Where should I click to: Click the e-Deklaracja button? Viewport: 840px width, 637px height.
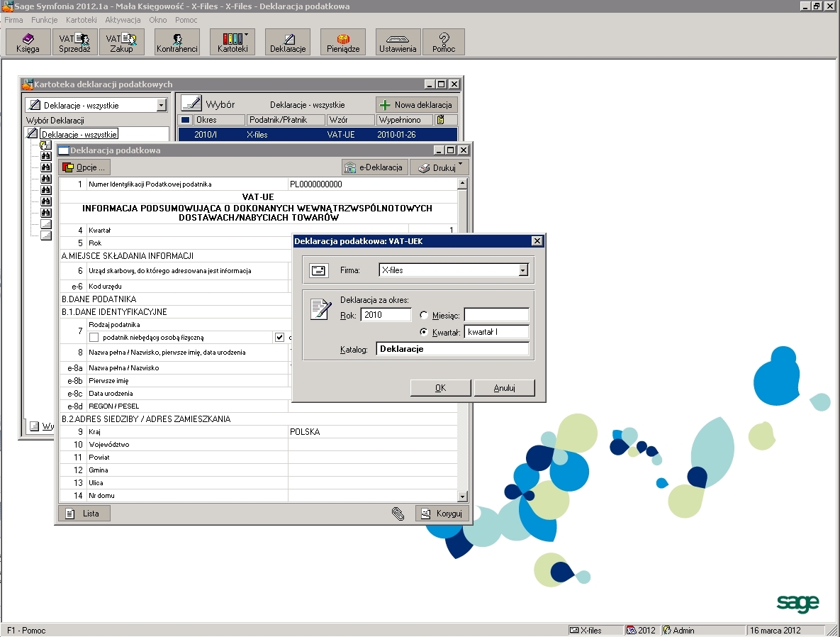click(x=375, y=167)
